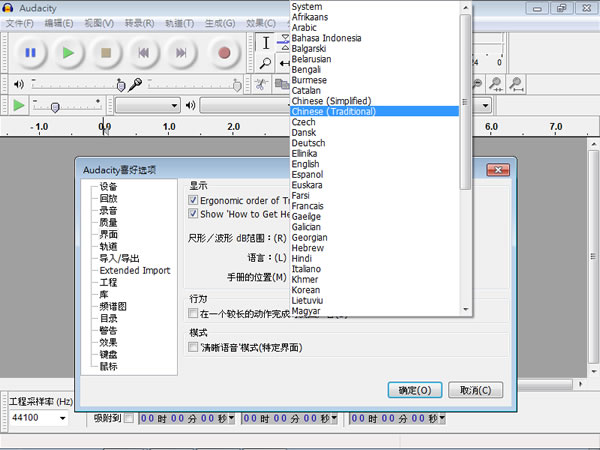This screenshot has height=450, width=600.
Task: Open the 视图(V) menu
Action: coord(99,23)
